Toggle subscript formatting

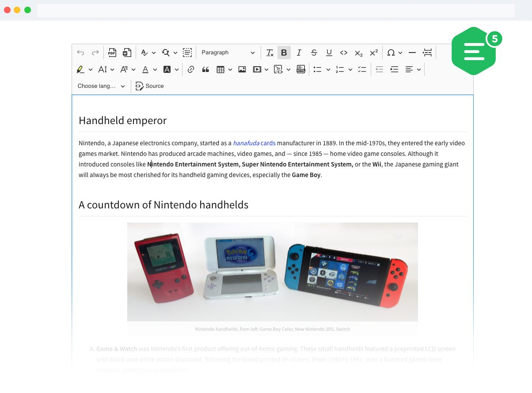coord(359,53)
